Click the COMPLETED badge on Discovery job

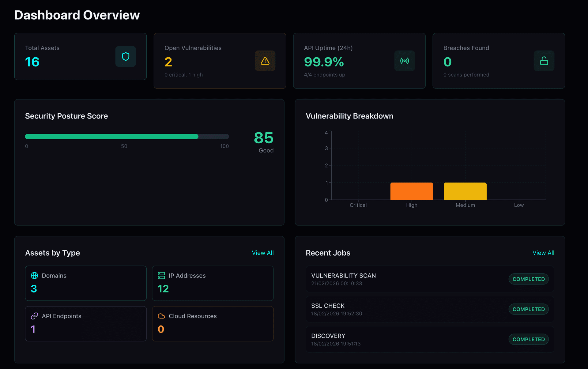[x=528, y=339]
